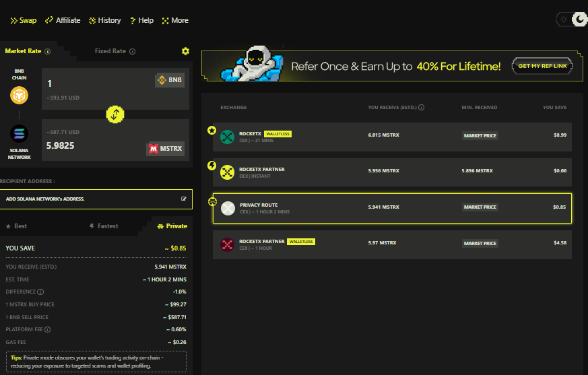Open the MSTRX token selector
Image resolution: width=588 pixels, height=375 pixels.
(x=166, y=149)
